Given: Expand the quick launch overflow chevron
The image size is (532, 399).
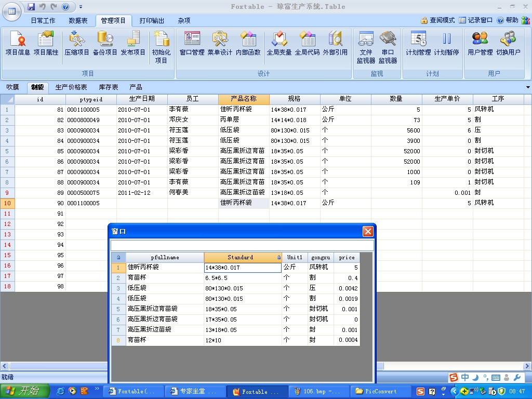Looking at the screenshot, I should coord(97,389).
